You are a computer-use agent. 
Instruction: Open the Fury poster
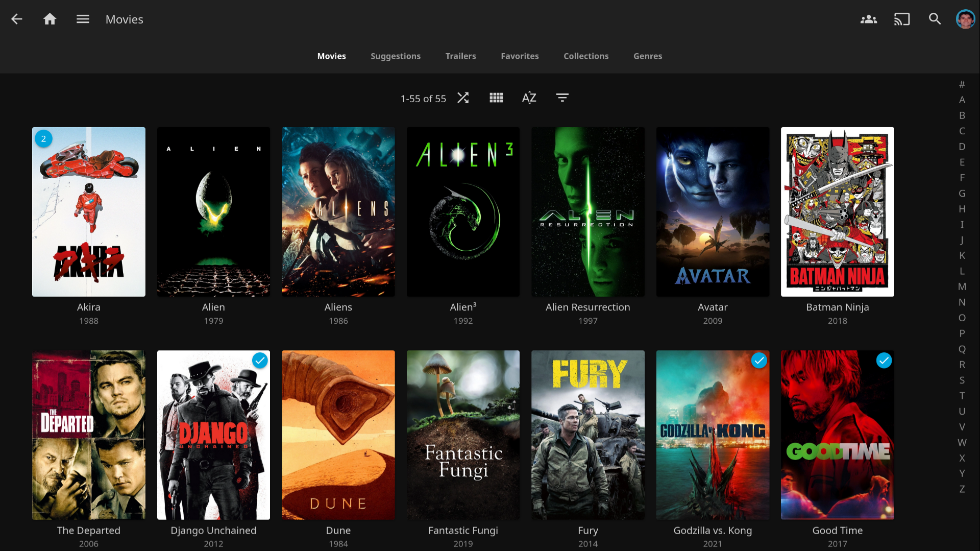click(x=588, y=435)
